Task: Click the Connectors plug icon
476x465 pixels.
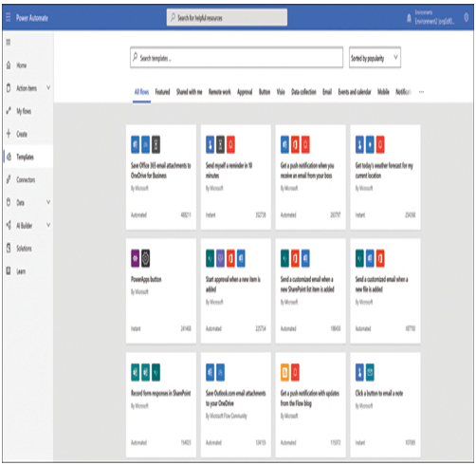Action: [x=9, y=179]
